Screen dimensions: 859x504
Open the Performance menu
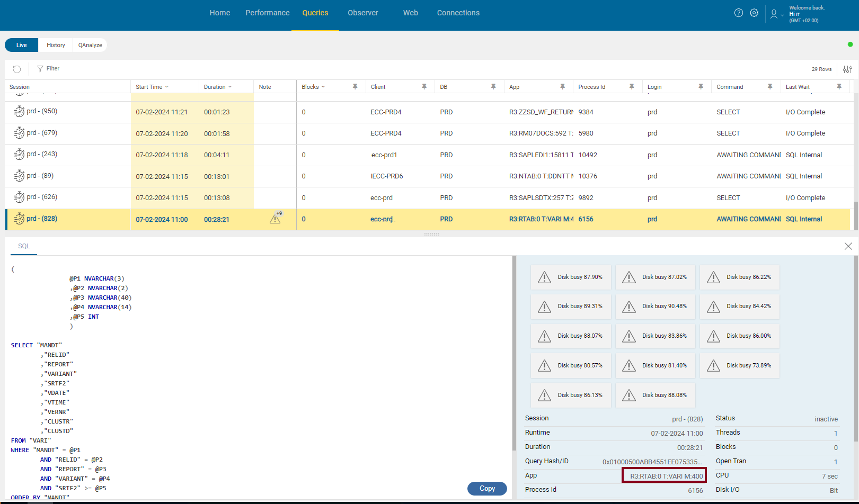[268, 13]
